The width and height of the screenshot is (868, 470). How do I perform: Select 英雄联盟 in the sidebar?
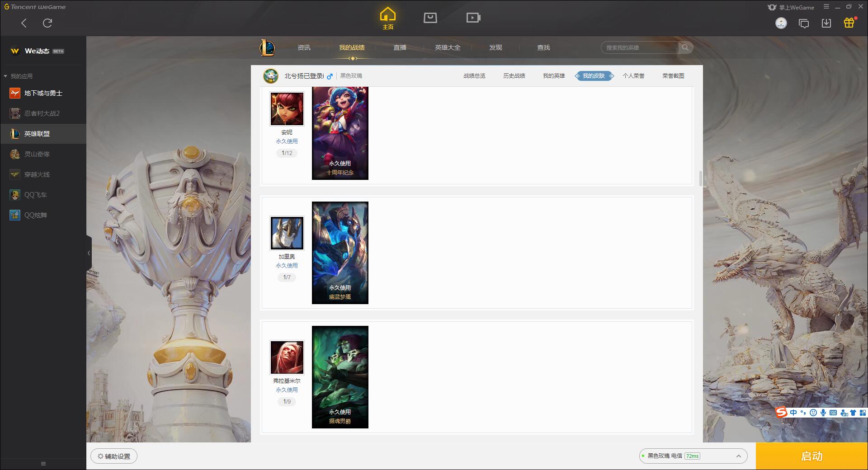[43, 134]
